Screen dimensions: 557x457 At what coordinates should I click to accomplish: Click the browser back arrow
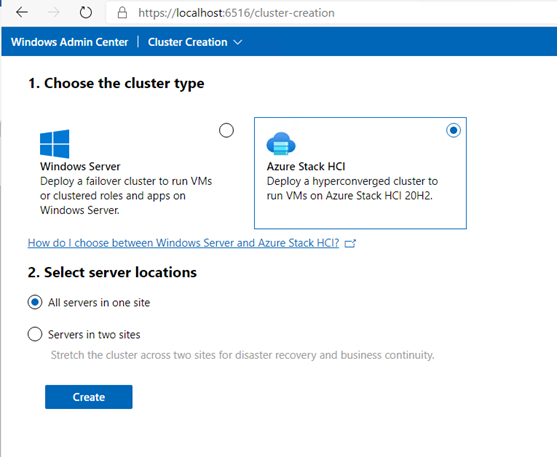point(22,13)
